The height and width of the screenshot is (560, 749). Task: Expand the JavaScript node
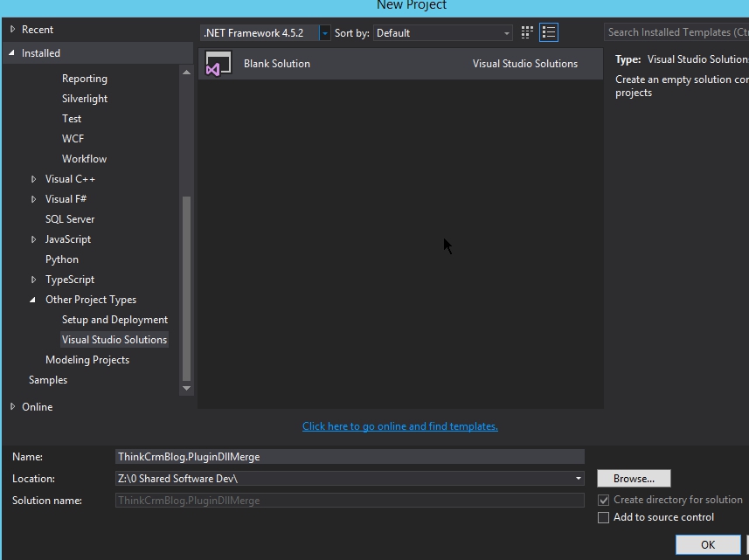pos(33,239)
